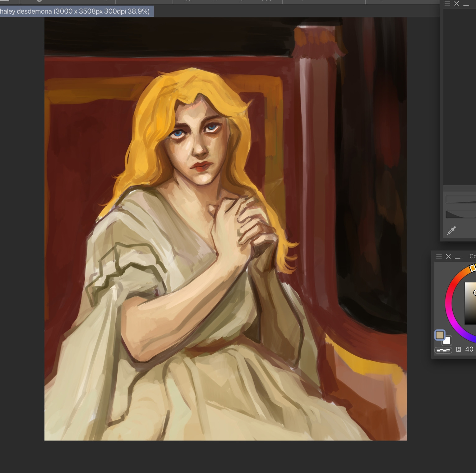Viewport: 476px width, 473px height.
Task: Click the hue value 40
Action: click(x=469, y=349)
